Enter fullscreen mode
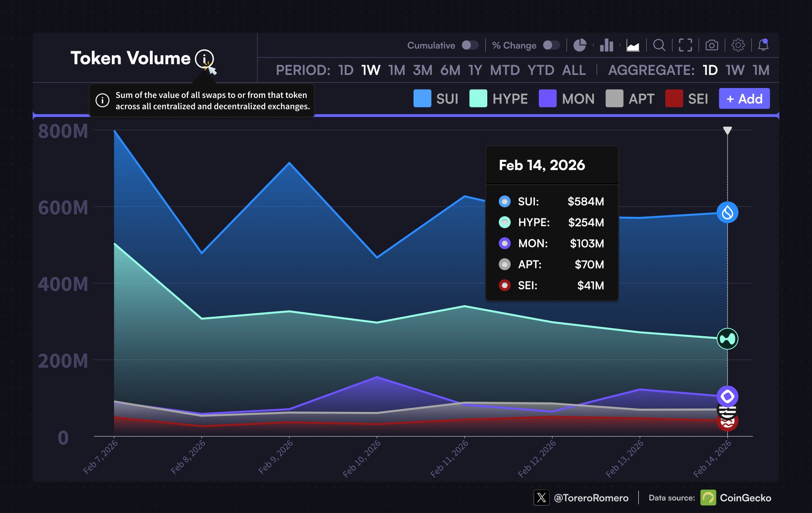The width and height of the screenshot is (812, 513). tap(685, 45)
